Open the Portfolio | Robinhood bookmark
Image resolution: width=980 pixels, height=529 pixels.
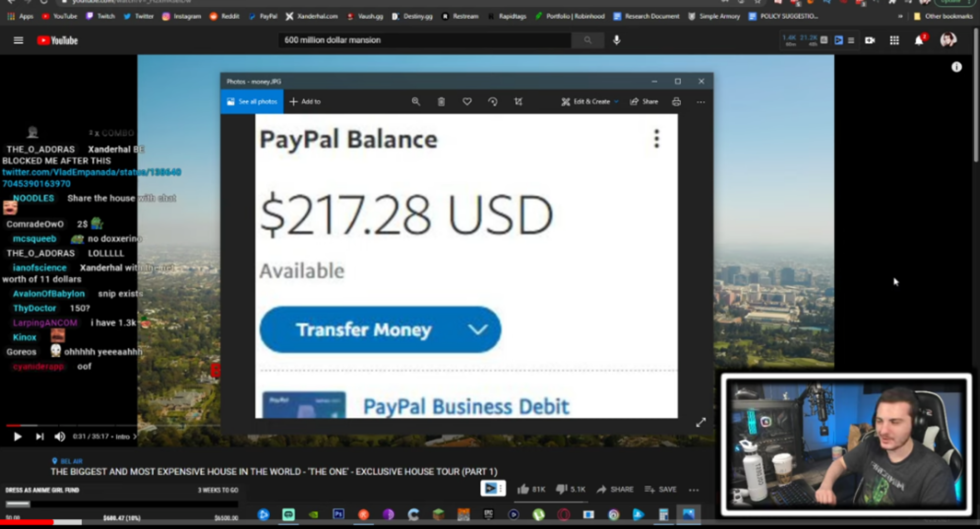point(570,16)
